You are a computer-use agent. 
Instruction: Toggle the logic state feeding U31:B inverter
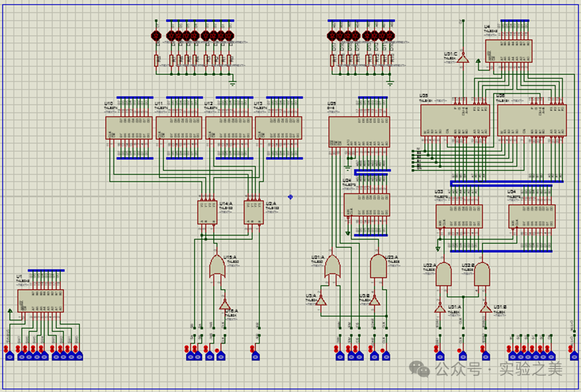pos(486,356)
